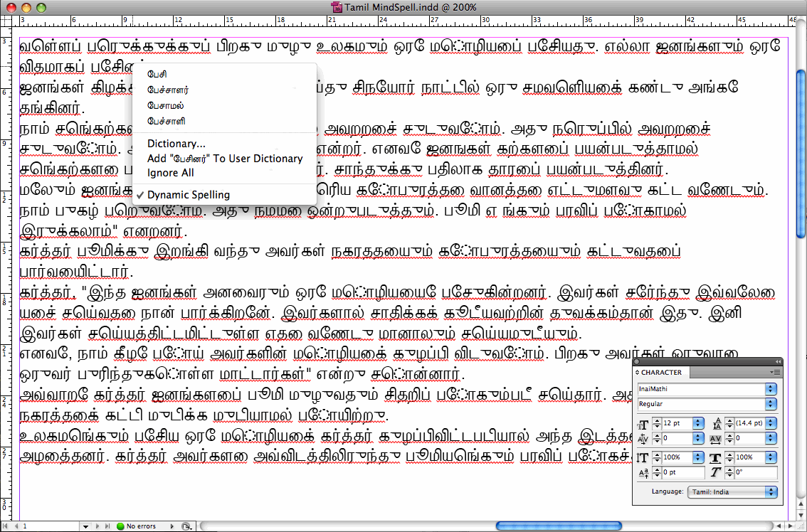
Task: Click the tracking icon in Character panel
Action: tap(716, 439)
